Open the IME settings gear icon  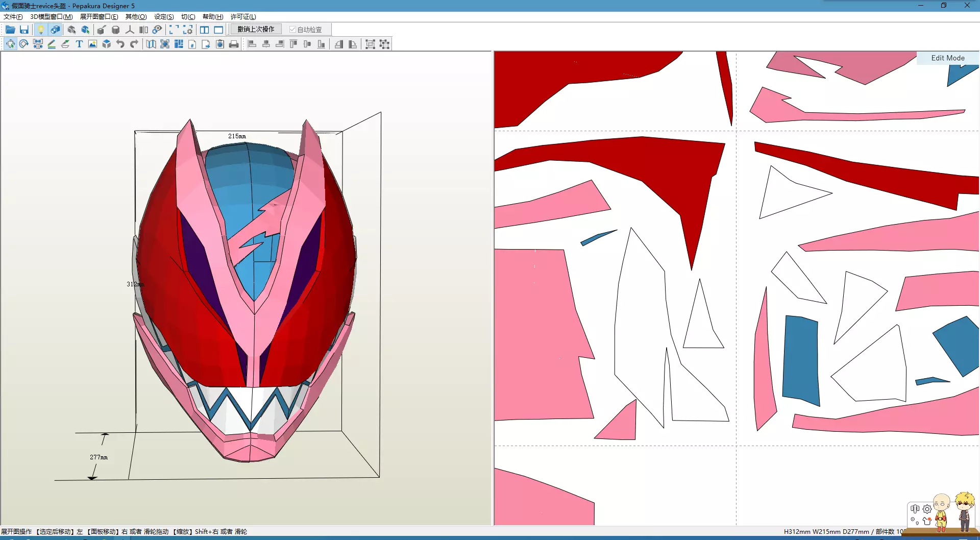[x=927, y=509]
